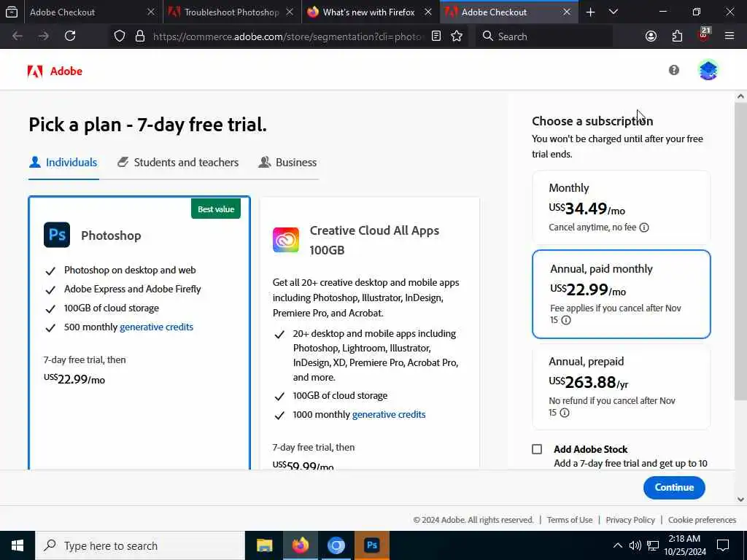
Task: Open the account profile avatar
Action: [708, 70]
